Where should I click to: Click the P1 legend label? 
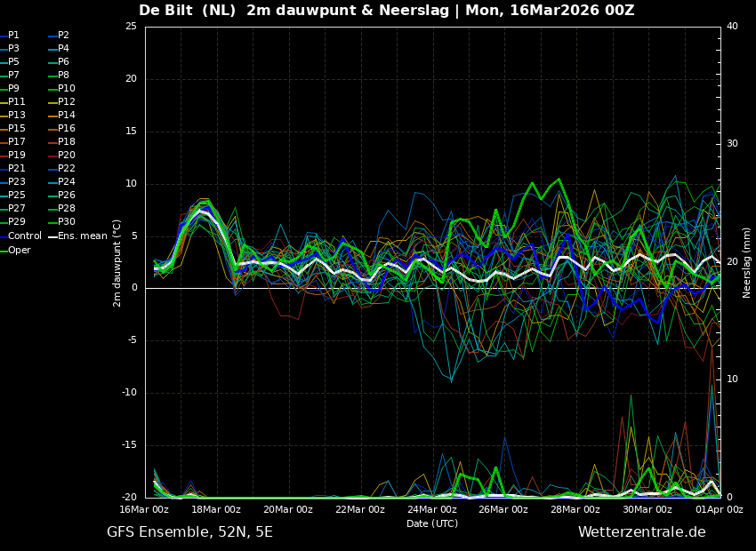tap(13, 36)
